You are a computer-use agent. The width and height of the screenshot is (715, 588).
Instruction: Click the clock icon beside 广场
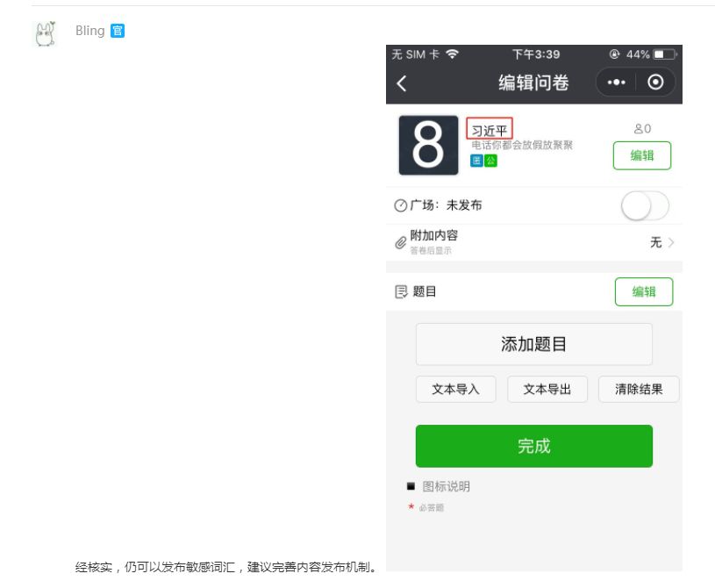click(400, 205)
